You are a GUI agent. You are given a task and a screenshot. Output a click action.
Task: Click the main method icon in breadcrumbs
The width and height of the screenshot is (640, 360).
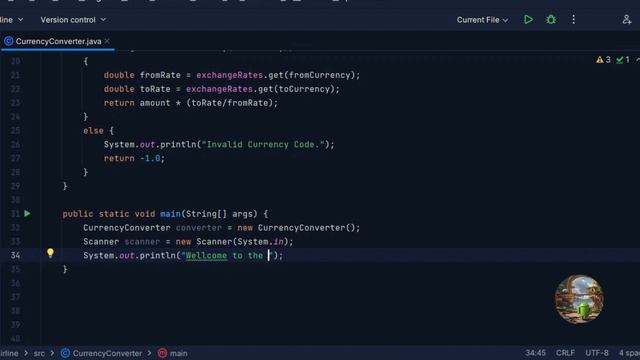coord(162,353)
